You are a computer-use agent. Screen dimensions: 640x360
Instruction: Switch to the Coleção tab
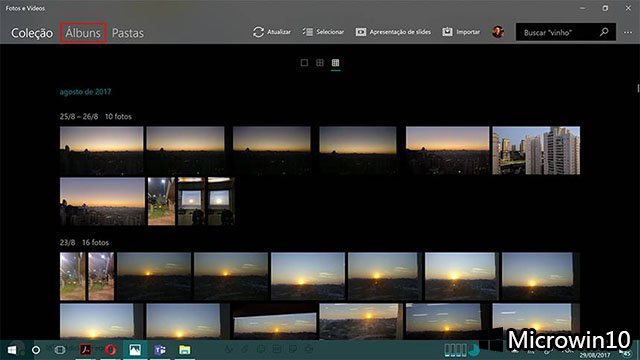point(32,33)
